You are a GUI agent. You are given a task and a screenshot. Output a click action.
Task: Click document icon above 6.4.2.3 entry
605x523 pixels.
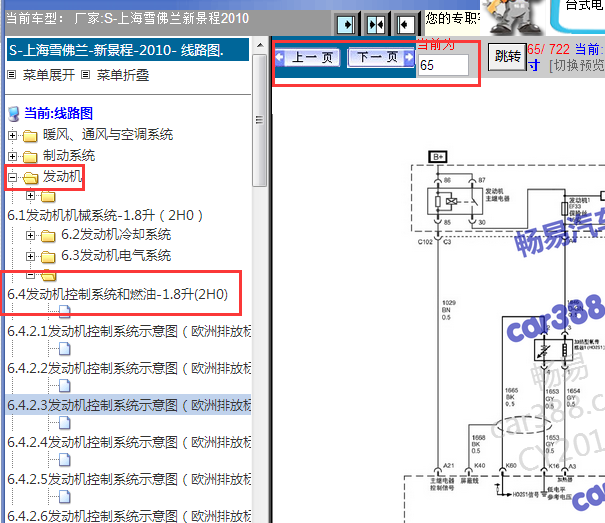tap(64, 386)
